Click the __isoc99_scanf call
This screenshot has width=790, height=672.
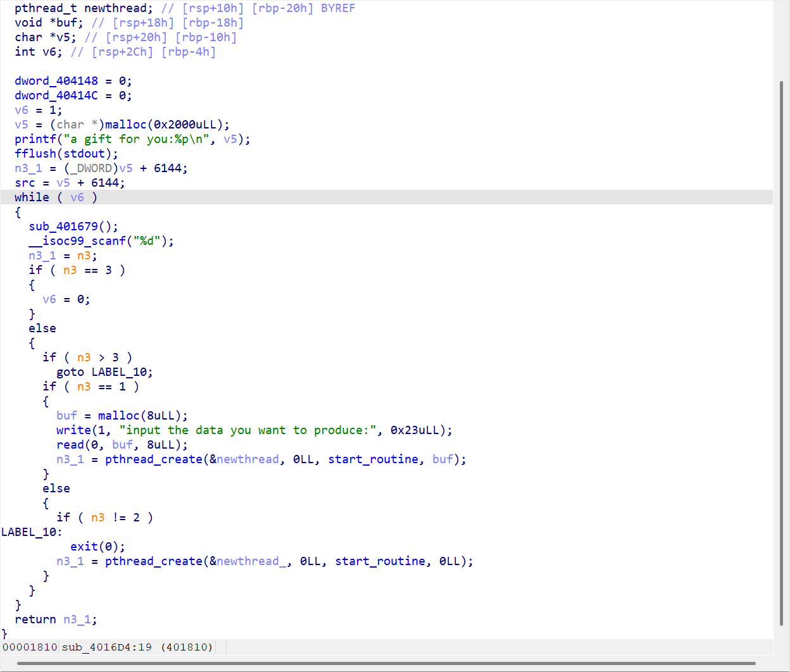pyautogui.click(x=101, y=241)
